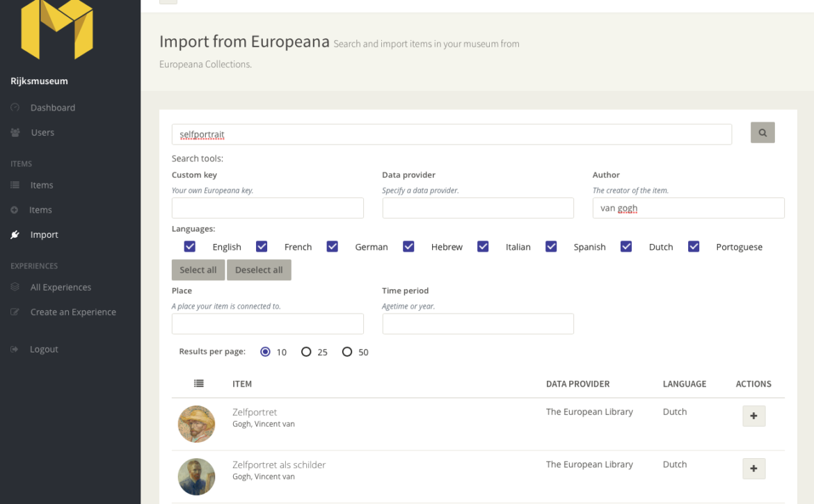Click the straw hat self-portrait thumbnail
This screenshot has height=504, width=814.
point(196,424)
